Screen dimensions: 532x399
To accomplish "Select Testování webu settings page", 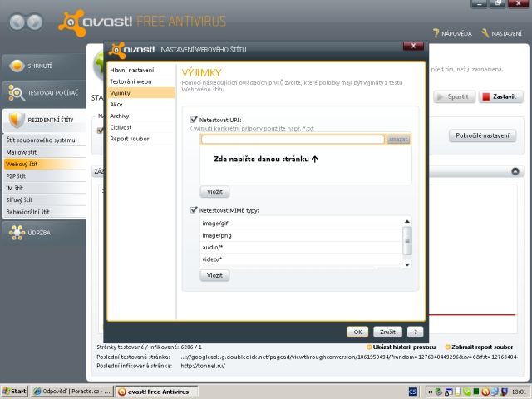I will pyautogui.click(x=141, y=81).
